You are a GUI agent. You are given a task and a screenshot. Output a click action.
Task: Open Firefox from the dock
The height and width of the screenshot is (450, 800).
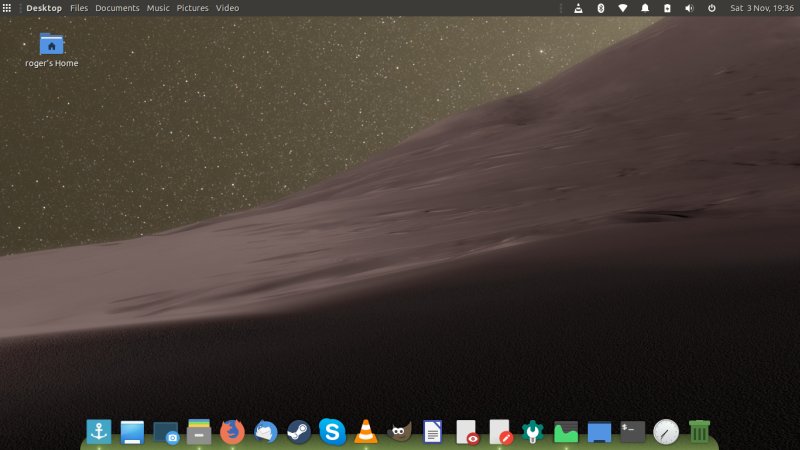point(232,431)
